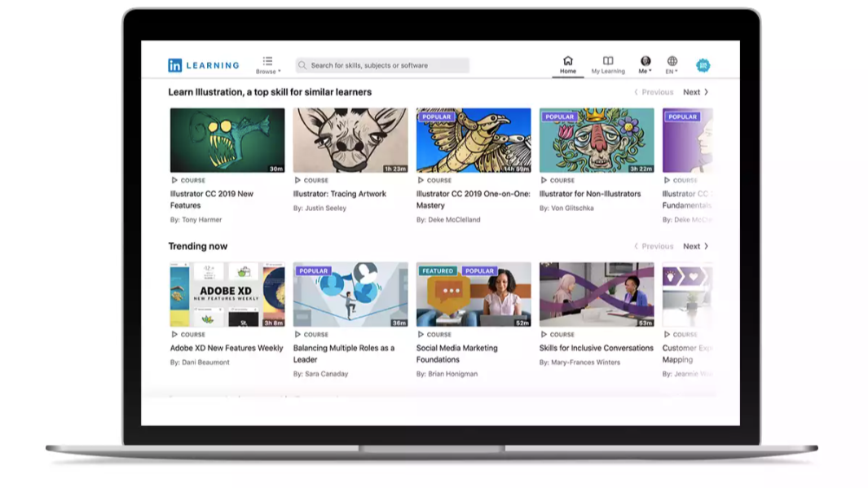Click the Skills for Inclusive Conversations title
Screen dimensions: 868x488
[597, 348]
